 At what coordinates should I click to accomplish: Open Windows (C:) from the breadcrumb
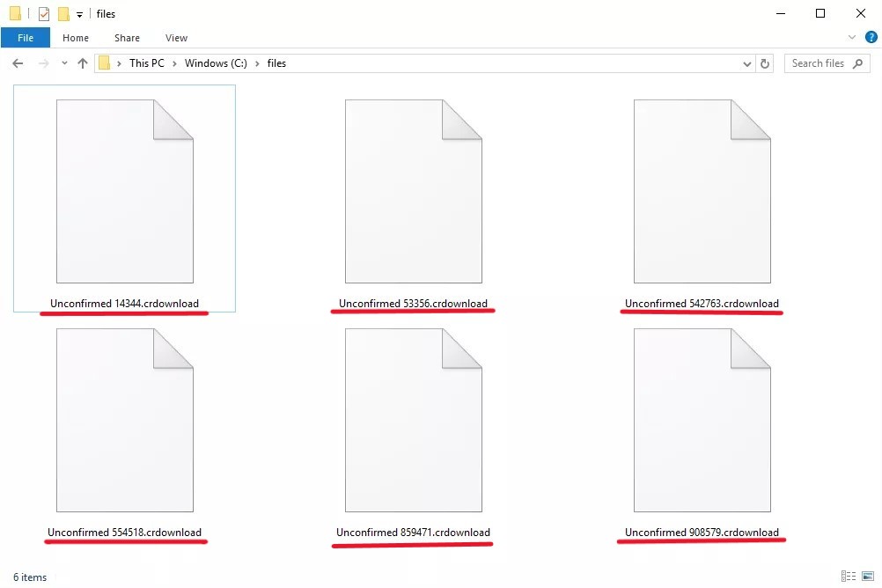[x=215, y=62]
